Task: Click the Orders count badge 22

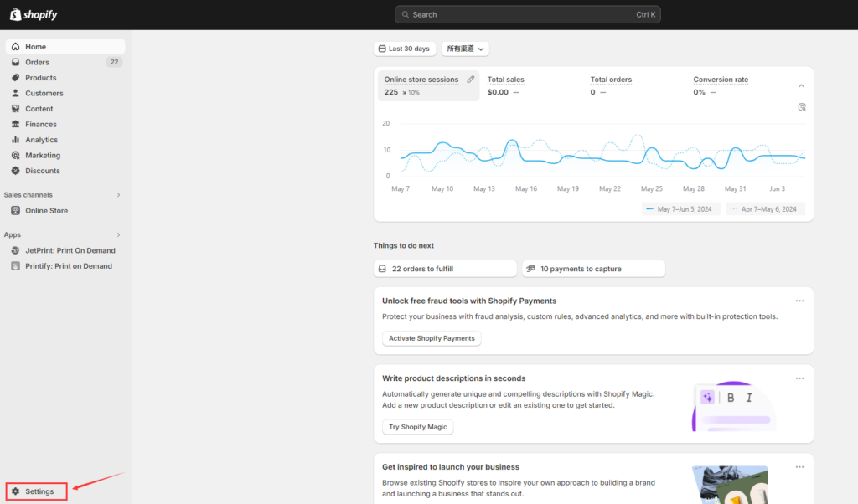Action: coord(114,62)
